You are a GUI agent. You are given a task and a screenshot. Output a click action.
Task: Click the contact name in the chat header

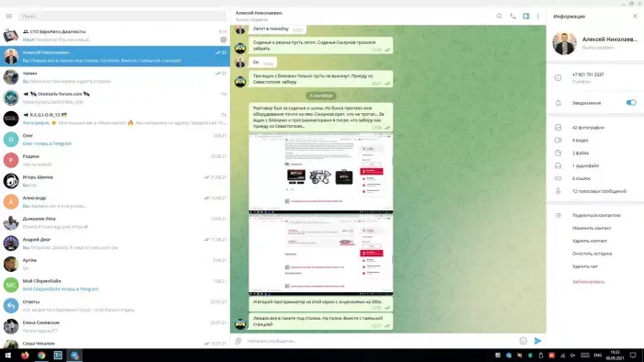pos(259,13)
